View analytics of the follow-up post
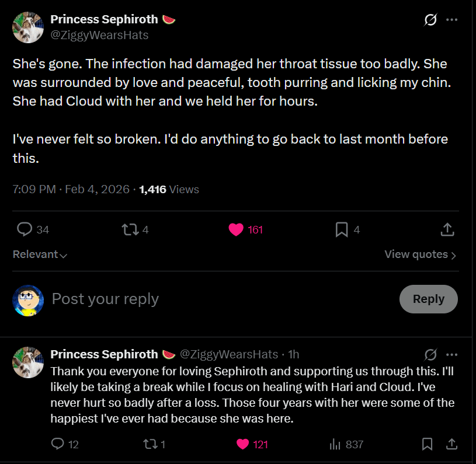Viewport: 476px width, 464px height. 335,444
